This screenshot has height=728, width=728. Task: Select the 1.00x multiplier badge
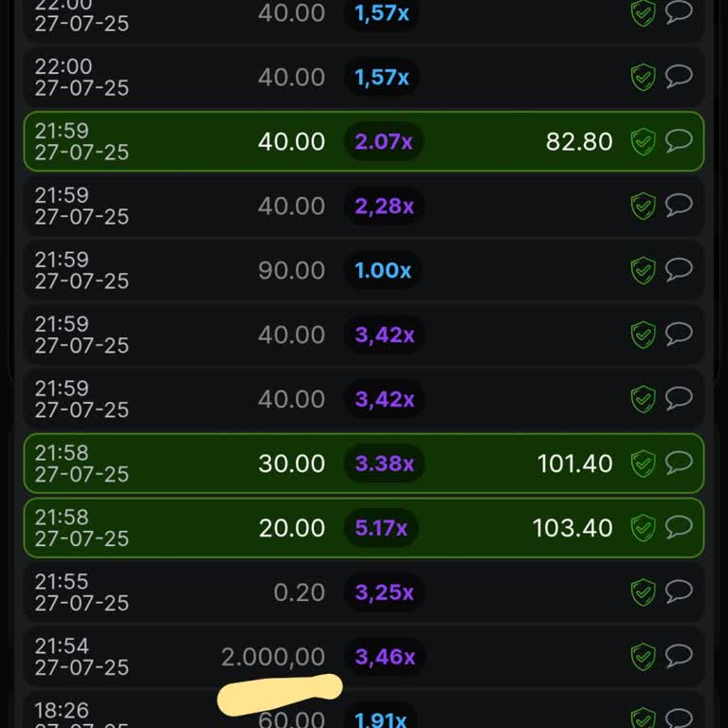383,271
